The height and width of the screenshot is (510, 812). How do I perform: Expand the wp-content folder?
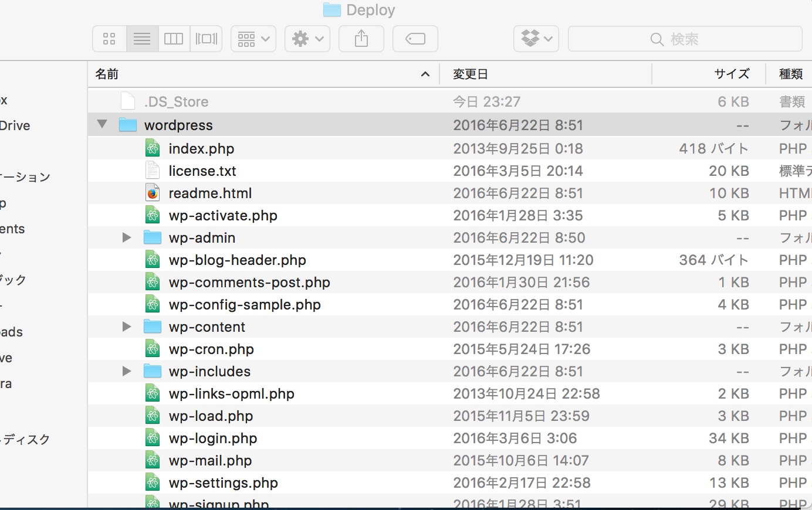(126, 327)
